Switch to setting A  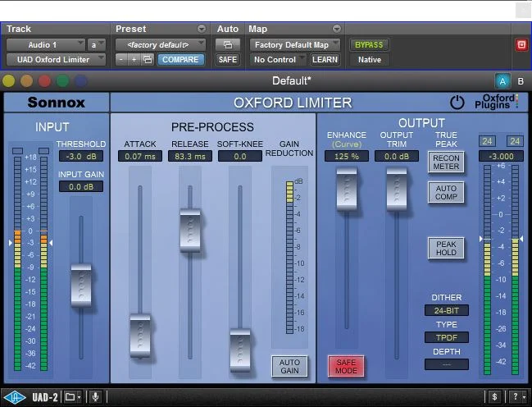[502, 81]
